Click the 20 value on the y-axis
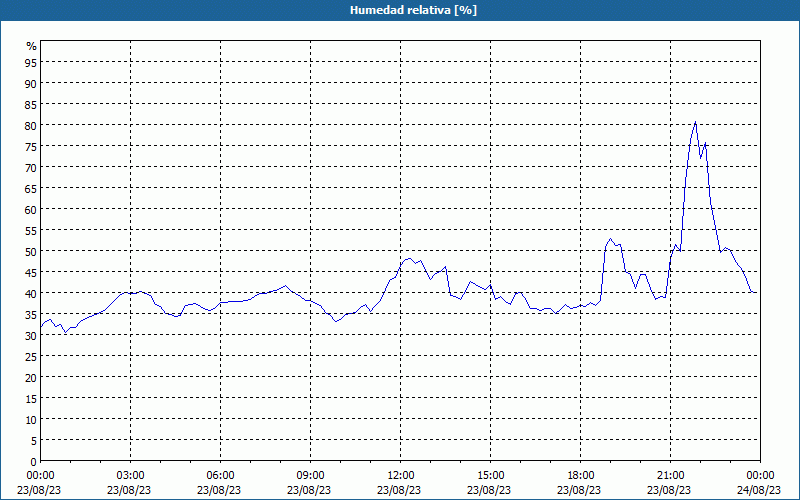 click(x=31, y=378)
